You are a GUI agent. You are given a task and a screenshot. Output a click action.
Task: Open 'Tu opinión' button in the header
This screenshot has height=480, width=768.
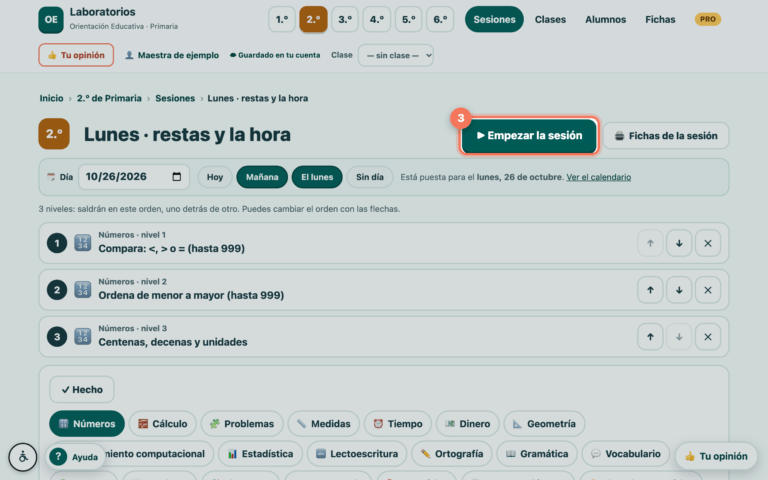pyautogui.click(x=76, y=55)
